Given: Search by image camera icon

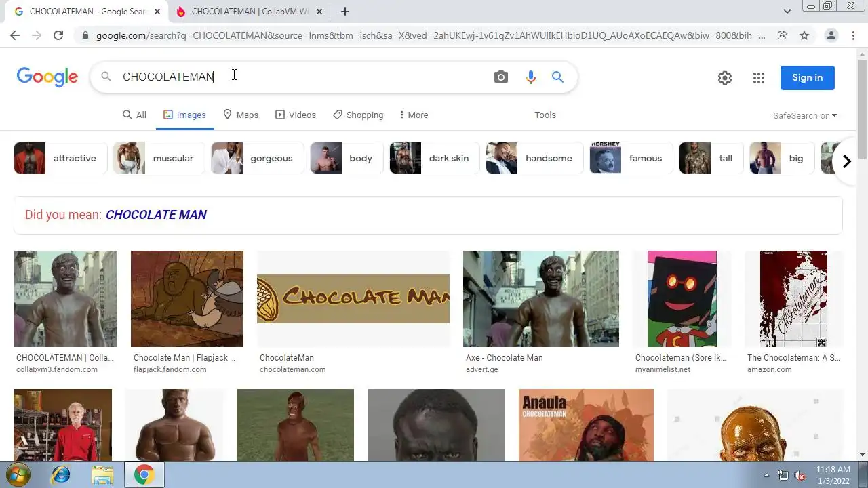Looking at the screenshot, I should [501, 77].
